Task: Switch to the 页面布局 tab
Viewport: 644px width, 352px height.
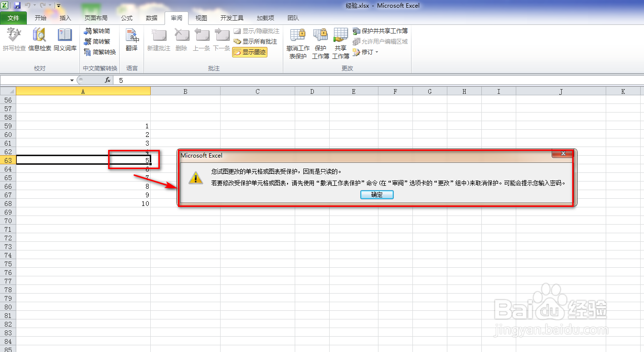Action: click(96, 18)
